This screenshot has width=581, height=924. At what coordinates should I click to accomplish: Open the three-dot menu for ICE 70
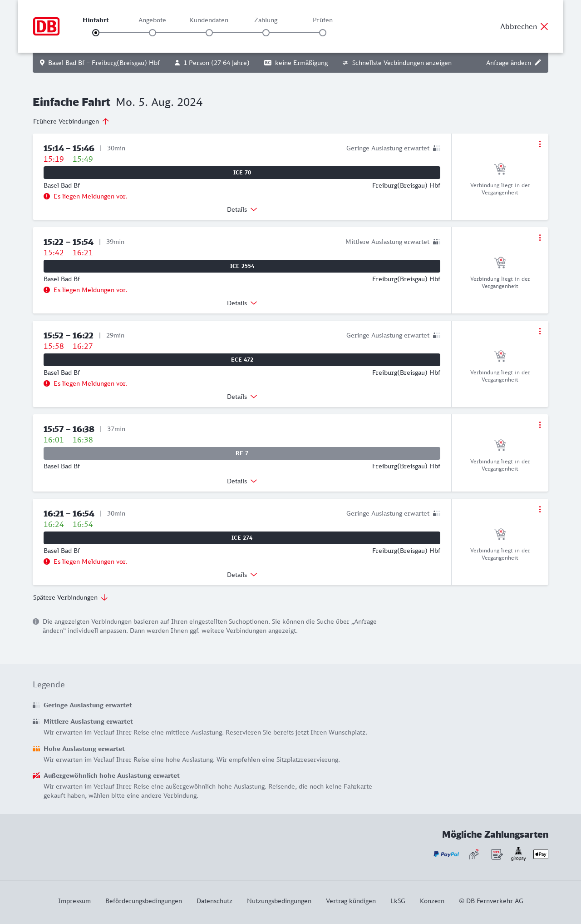540,144
